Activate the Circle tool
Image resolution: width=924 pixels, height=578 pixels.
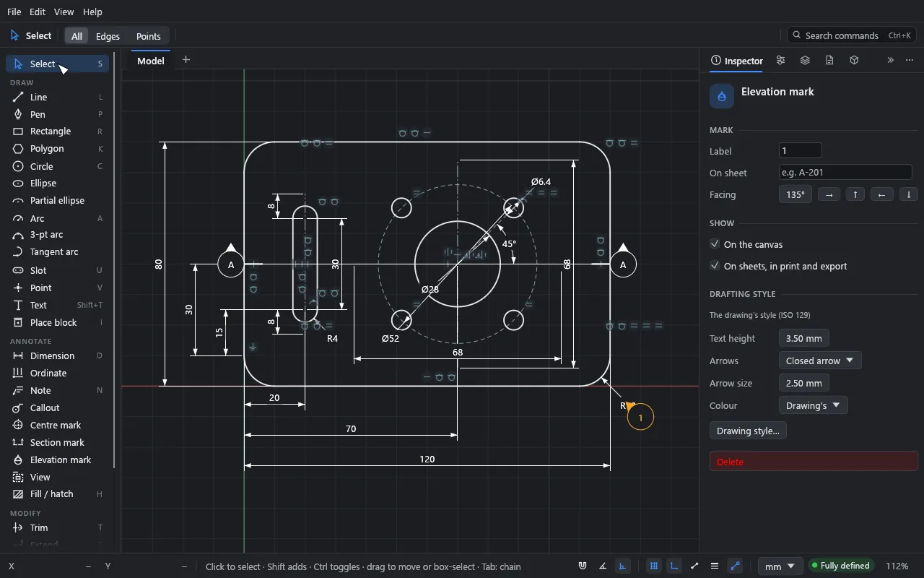coord(58,166)
